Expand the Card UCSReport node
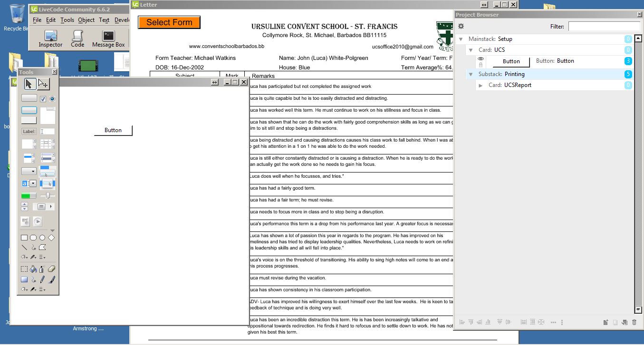The width and height of the screenshot is (644, 345). [x=481, y=86]
